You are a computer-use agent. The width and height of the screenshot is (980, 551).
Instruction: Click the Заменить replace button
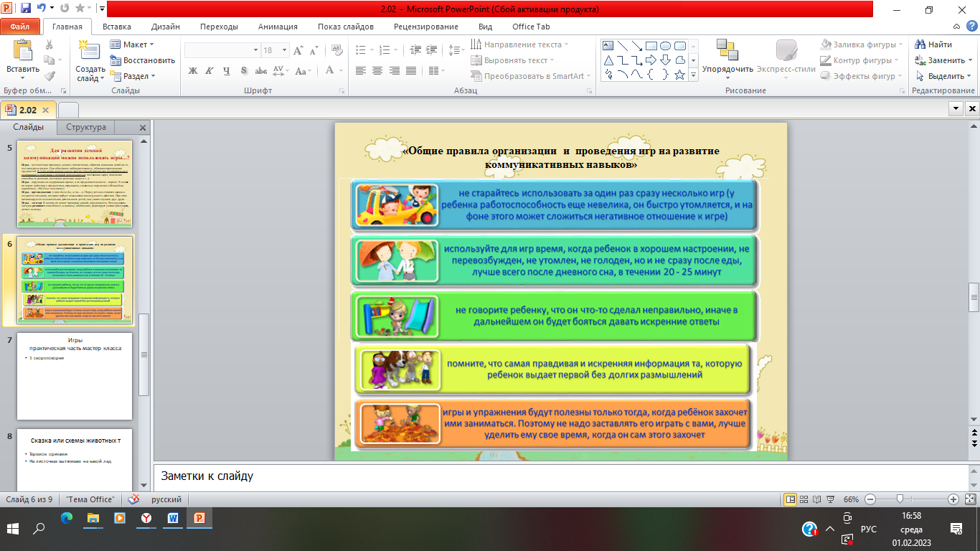coord(945,60)
